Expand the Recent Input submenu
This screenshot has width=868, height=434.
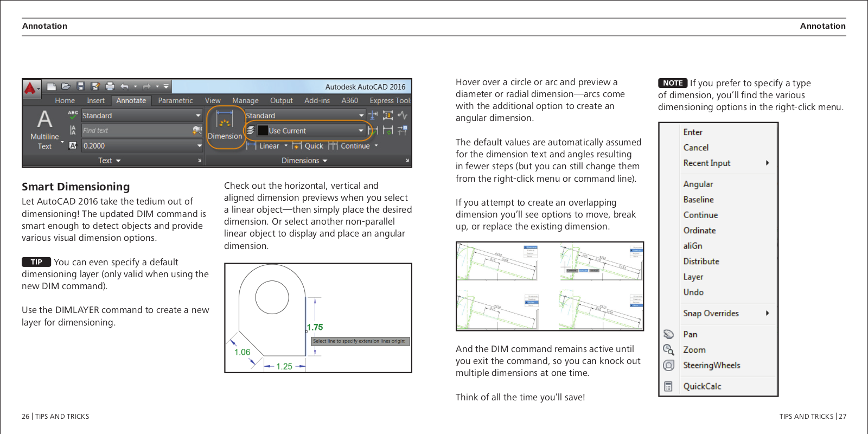point(767,163)
